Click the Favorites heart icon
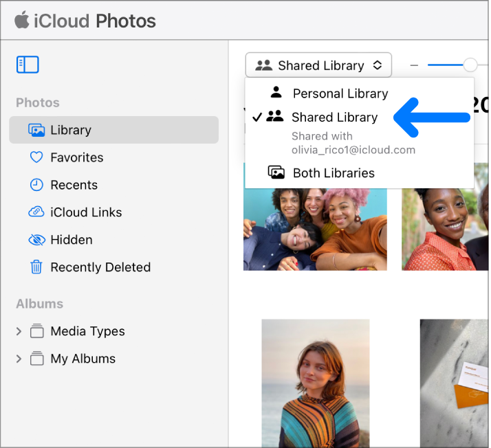Image resolution: width=491 pixels, height=448 pixels. point(36,157)
